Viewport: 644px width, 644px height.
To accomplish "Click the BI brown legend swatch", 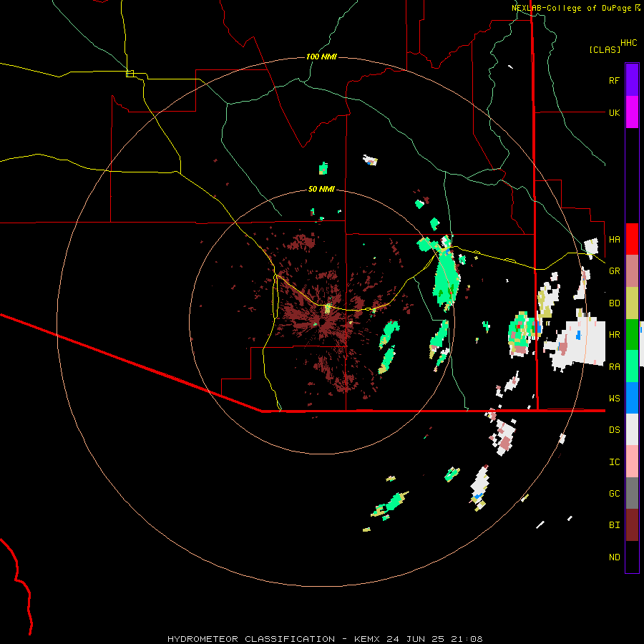I will click(x=632, y=525).
